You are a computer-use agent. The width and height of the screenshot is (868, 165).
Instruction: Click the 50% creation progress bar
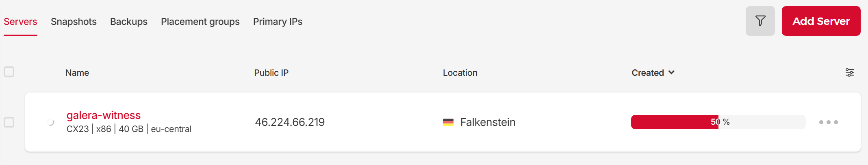(x=718, y=122)
